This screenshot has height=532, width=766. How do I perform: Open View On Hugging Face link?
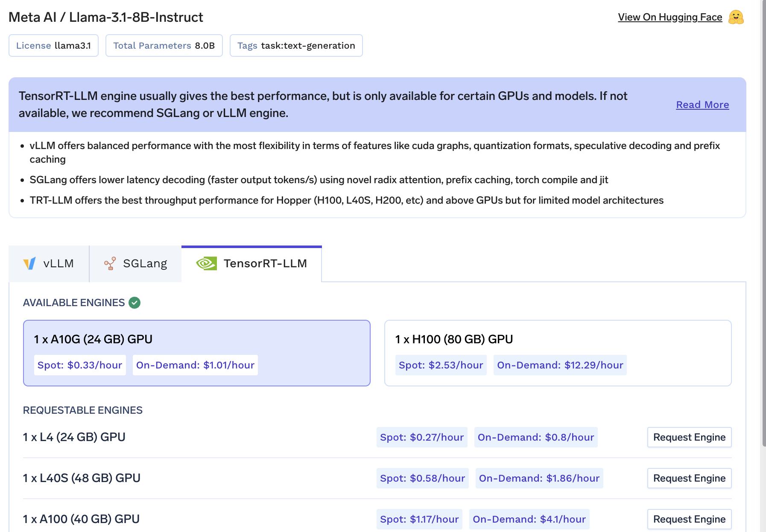click(670, 17)
